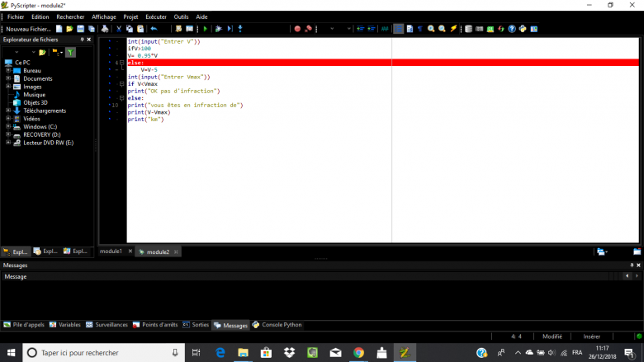
Task: Click the Print icon in toolbar
Action: pos(105,29)
